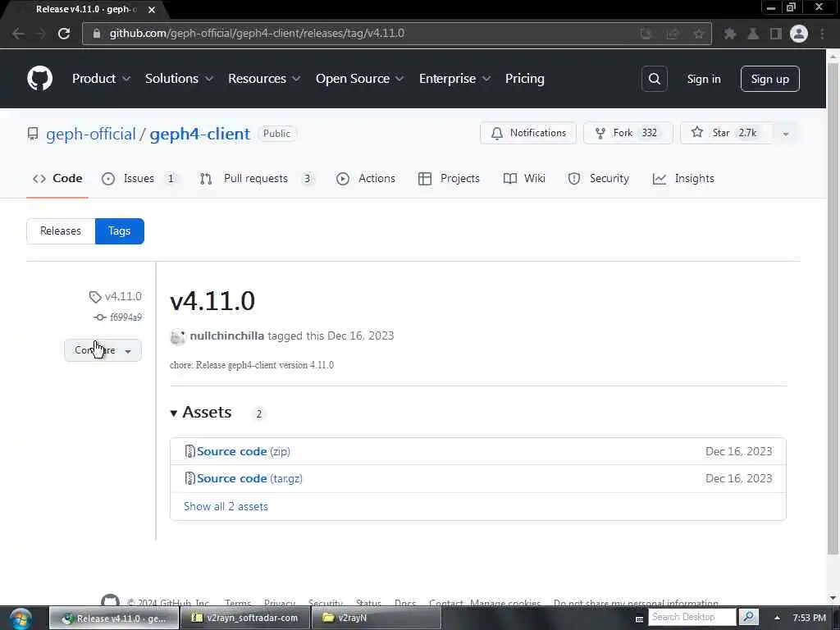Click the tag icon next to v4.11.0
This screenshot has height=630, width=840.
95,296
